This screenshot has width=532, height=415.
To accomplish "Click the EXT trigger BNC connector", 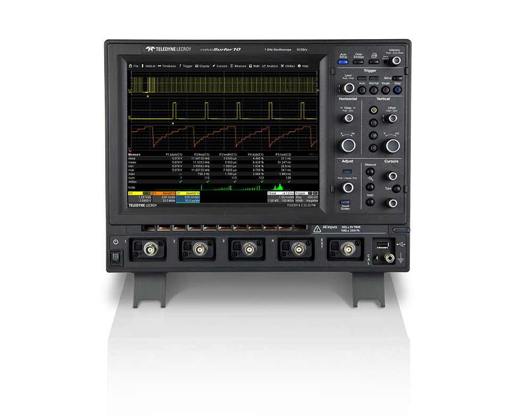I will tap(348, 249).
